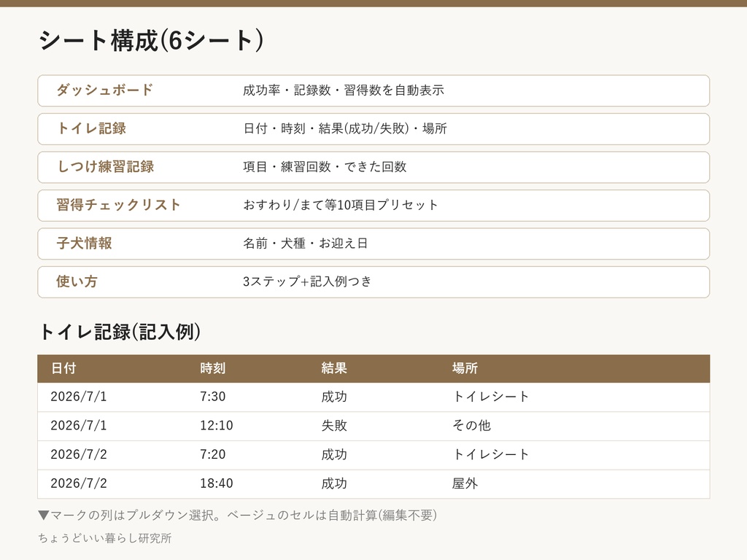Click the footer ちょうどいい暮らし研究所

tap(105, 539)
